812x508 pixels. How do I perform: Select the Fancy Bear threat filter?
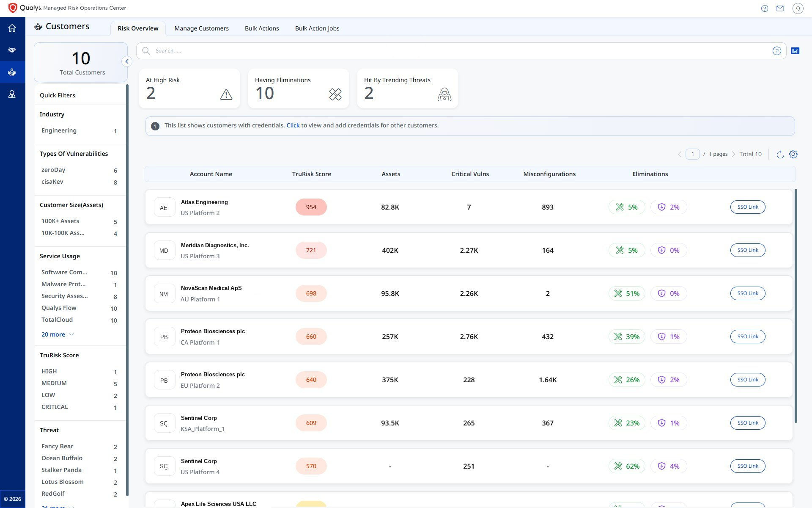[58, 447]
